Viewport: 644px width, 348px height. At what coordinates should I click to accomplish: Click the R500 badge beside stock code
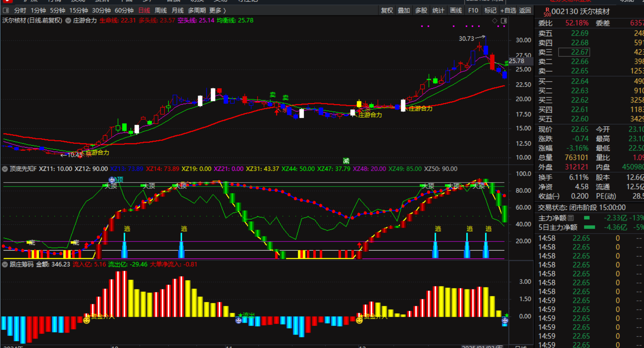coord(547,12)
